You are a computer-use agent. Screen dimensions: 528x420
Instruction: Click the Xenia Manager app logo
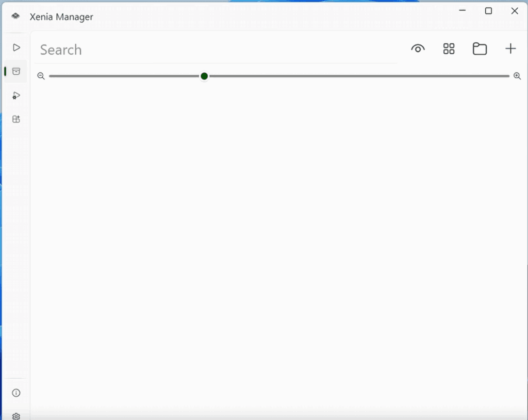[x=15, y=16]
